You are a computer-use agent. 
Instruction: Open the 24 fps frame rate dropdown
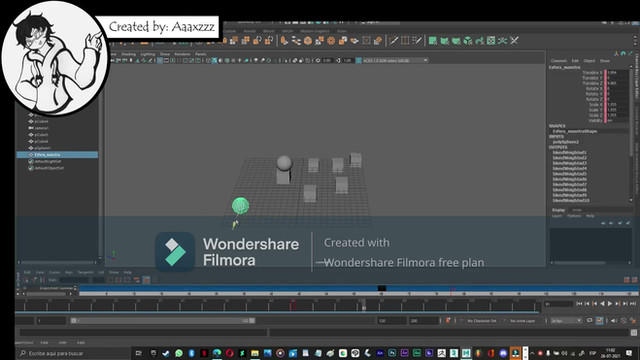point(566,321)
